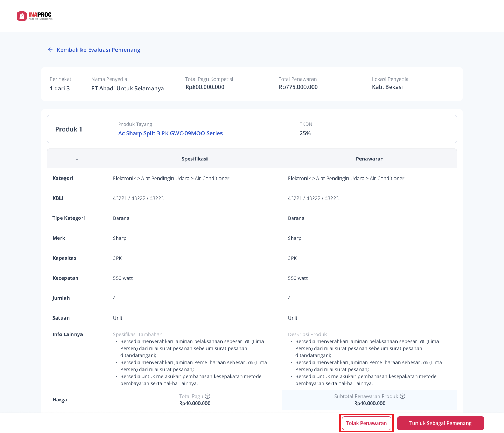Click the Total Pagu amount Rp40.000.000
The height and width of the screenshot is (433, 504).
(x=195, y=403)
